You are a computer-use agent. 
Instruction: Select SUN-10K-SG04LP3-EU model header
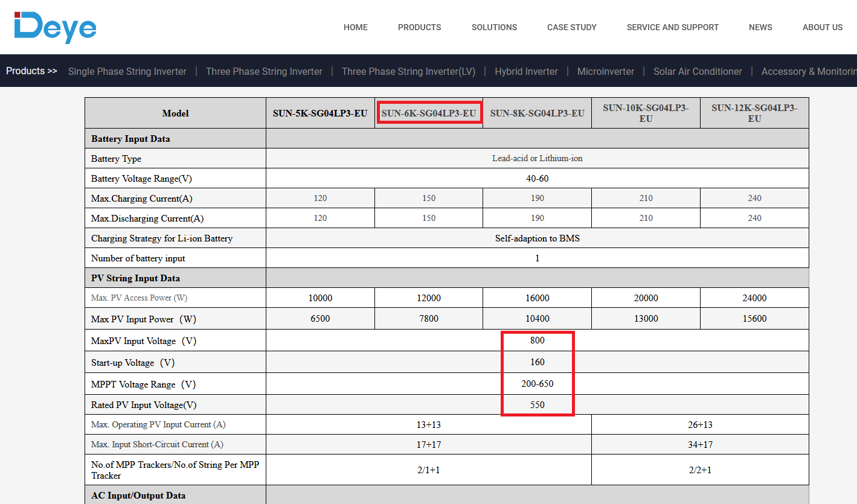(646, 113)
